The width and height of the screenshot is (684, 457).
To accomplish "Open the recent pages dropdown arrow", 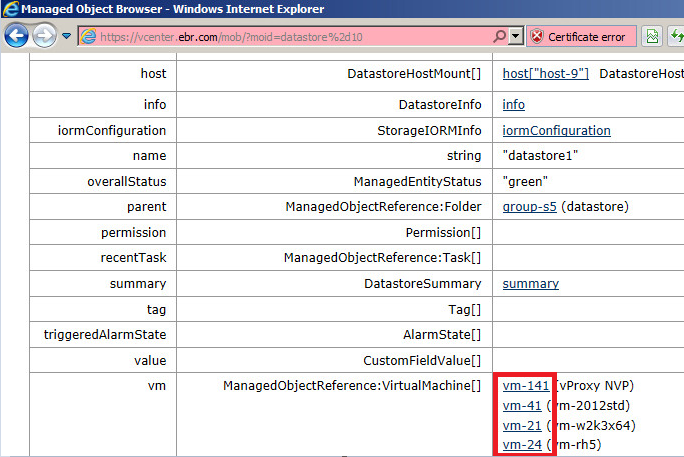I will pyautogui.click(x=66, y=36).
